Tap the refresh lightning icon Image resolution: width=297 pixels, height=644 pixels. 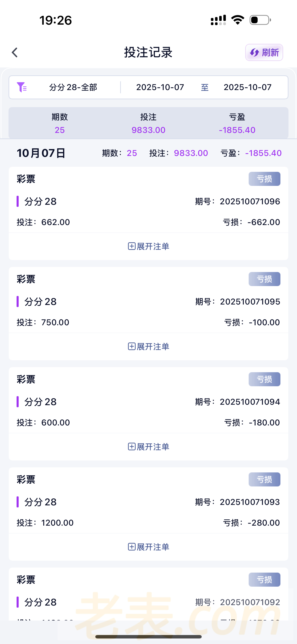(255, 53)
